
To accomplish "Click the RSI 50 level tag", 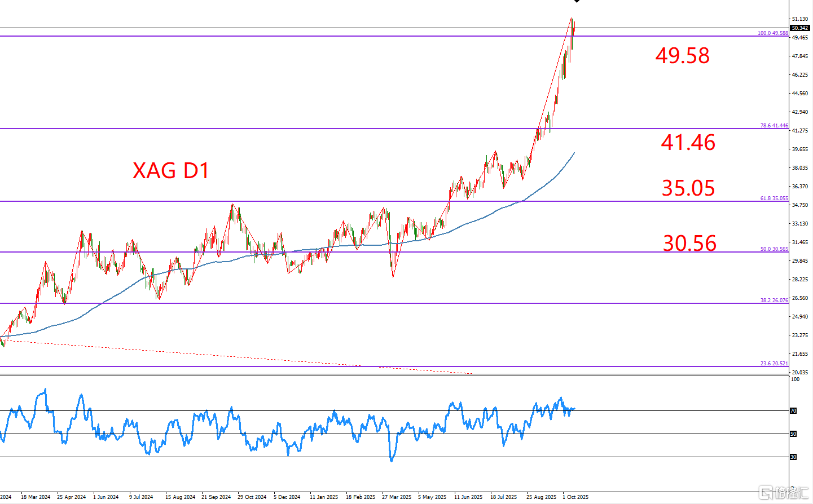I will (793, 434).
